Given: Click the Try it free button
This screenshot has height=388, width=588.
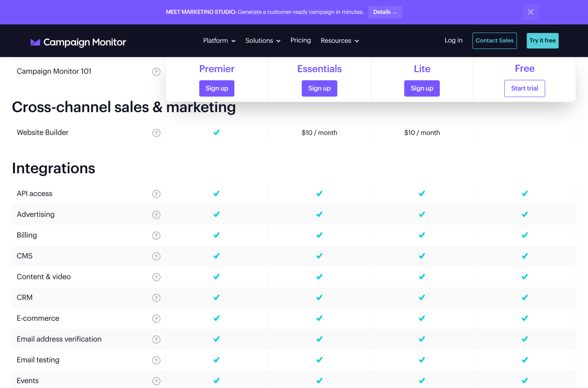Looking at the screenshot, I should 542,41.
